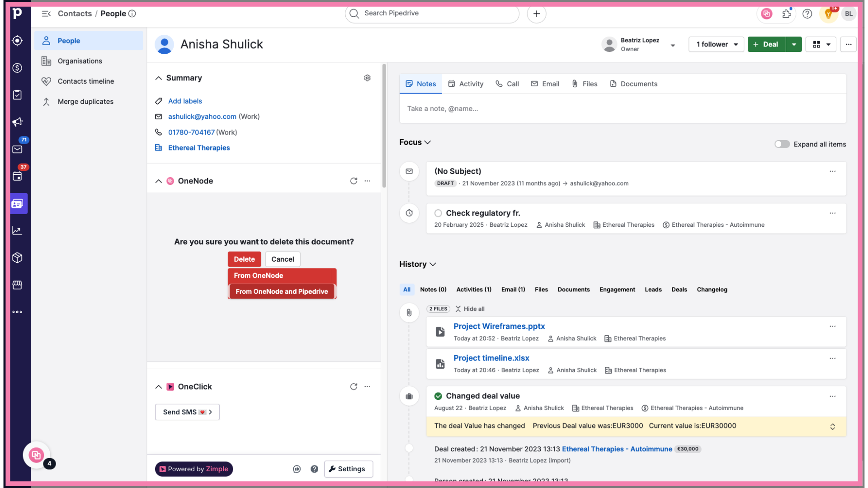Open the layout view grid dropdown
Viewport: 868px width, 488px height.
[x=821, y=44]
